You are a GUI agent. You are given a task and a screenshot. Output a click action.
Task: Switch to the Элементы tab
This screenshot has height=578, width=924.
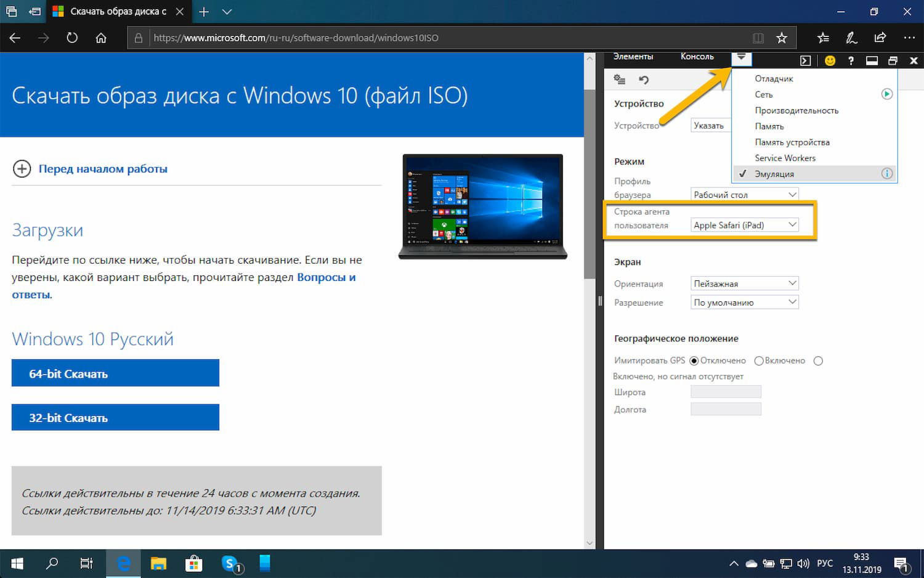coord(634,56)
